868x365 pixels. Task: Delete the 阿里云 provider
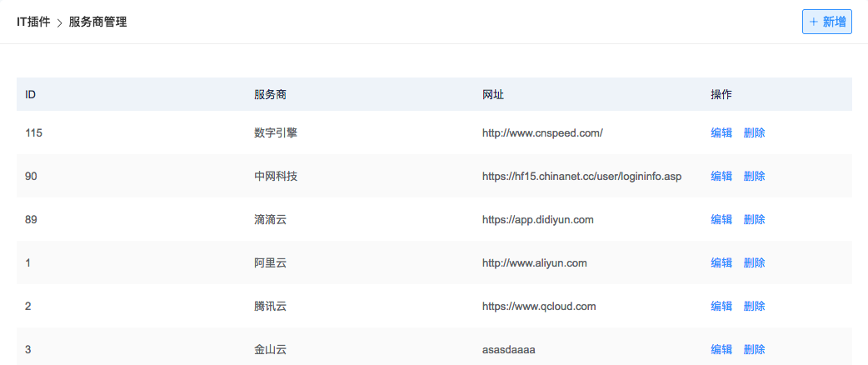755,262
